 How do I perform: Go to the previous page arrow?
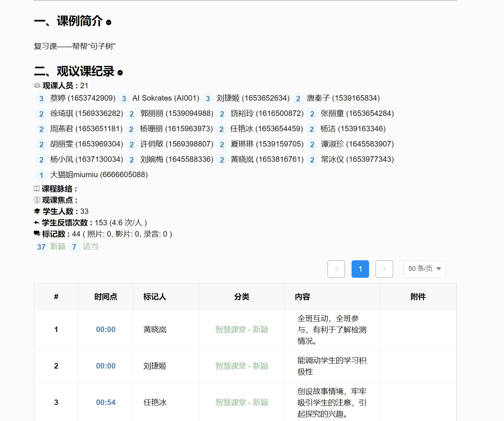336,269
